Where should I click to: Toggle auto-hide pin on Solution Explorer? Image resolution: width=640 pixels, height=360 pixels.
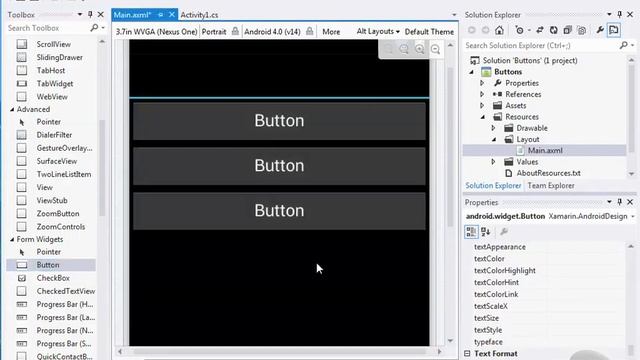[x=620, y=15]
